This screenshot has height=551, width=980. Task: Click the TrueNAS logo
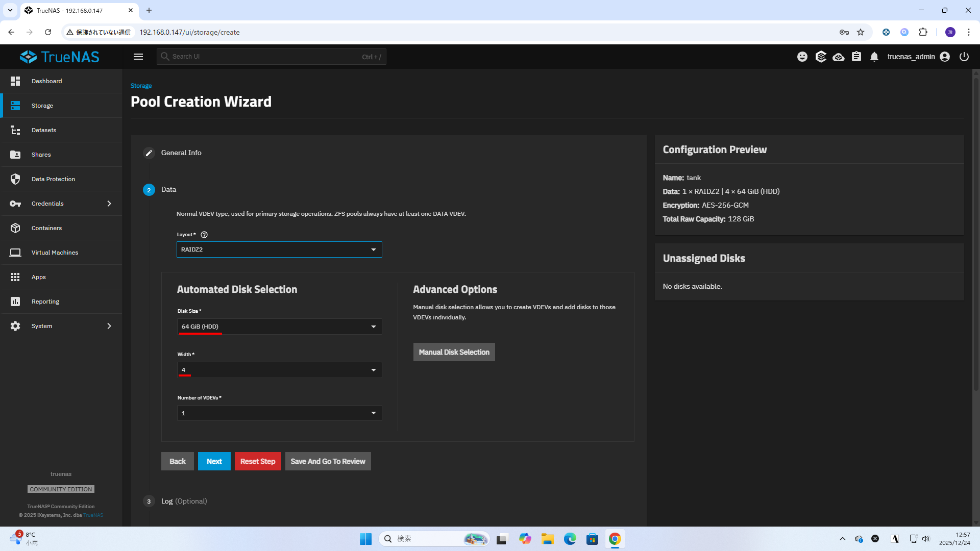click(x=60, y=57)
